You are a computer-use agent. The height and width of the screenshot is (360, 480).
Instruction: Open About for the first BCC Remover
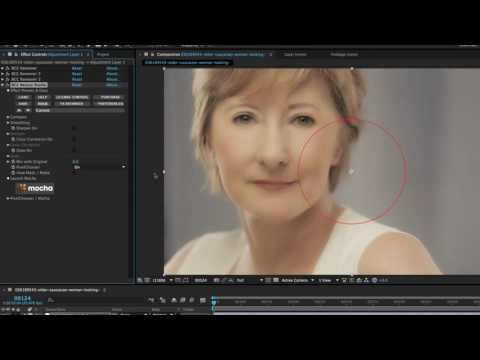tap(112, 68)
